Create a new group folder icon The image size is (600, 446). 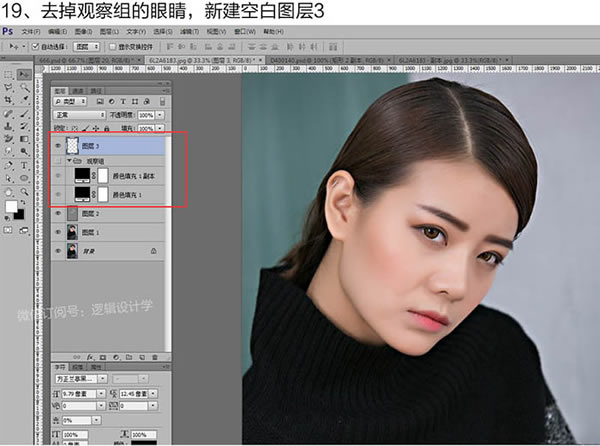(129, 357)
